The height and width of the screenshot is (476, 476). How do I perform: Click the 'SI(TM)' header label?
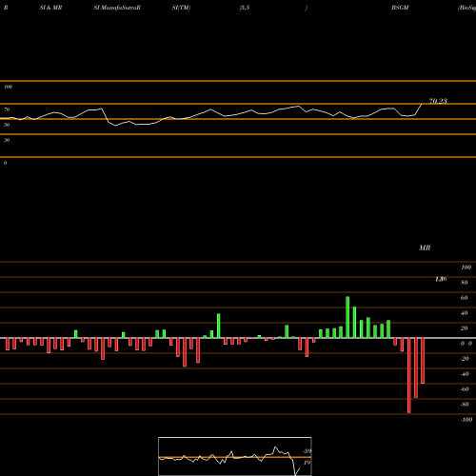pyautogui.click(x=181, y=8)
